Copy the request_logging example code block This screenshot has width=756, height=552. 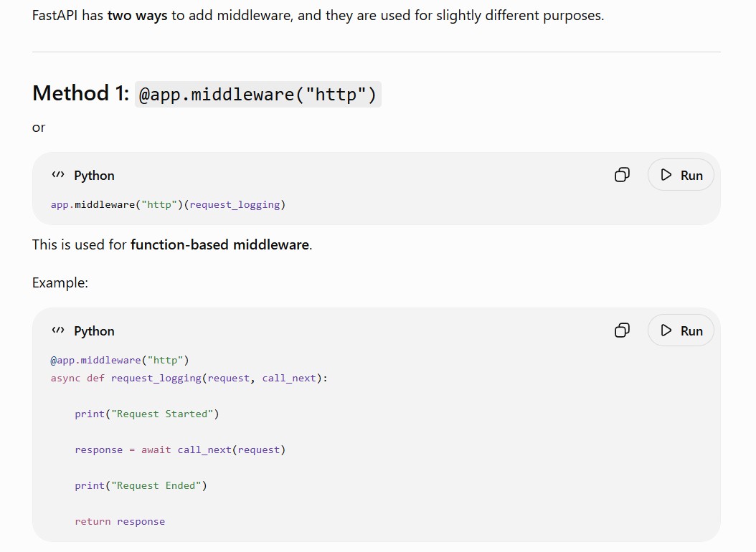[622, 330]
